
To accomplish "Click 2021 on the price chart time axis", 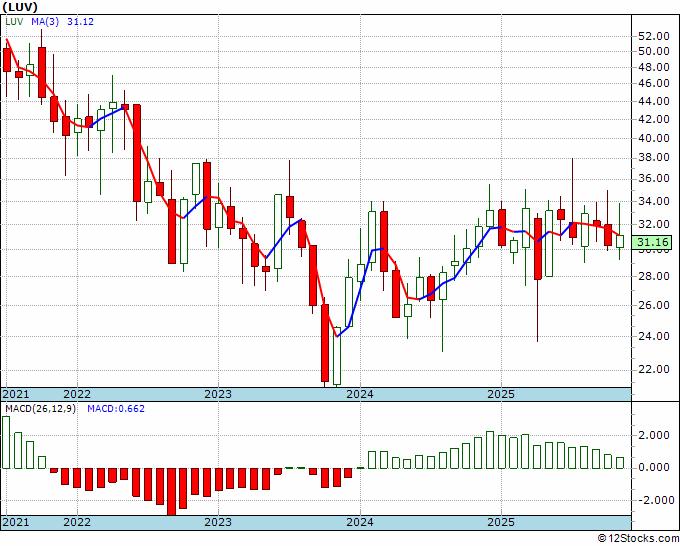I will point(16,394).
